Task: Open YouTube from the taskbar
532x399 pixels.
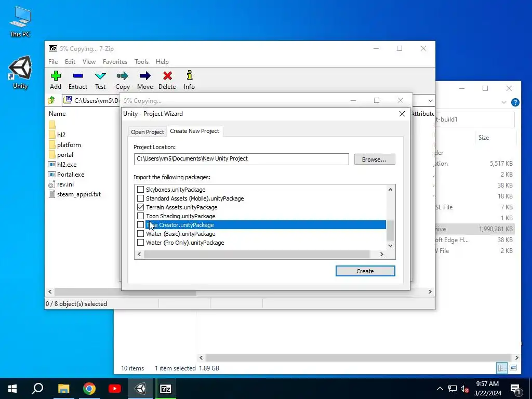Action: tap(115, 389)
